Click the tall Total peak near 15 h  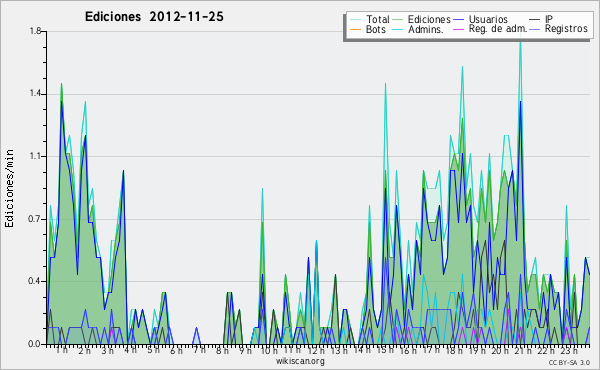click(385, 84)
